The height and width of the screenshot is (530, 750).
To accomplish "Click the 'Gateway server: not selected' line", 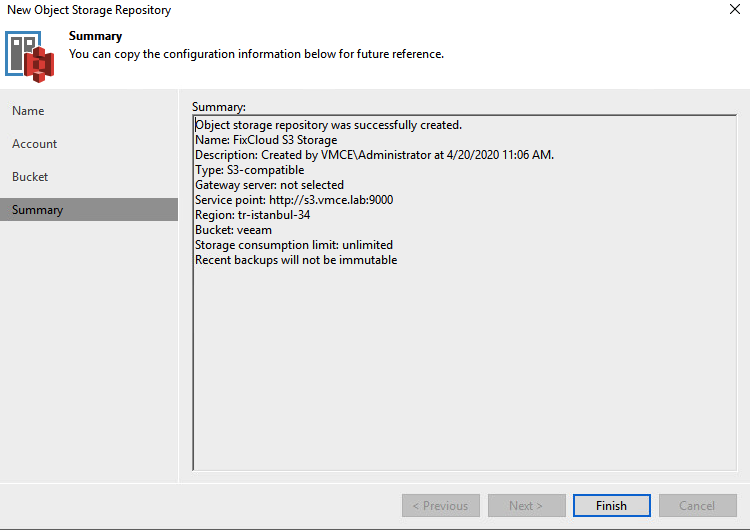I will click(269, 185).
